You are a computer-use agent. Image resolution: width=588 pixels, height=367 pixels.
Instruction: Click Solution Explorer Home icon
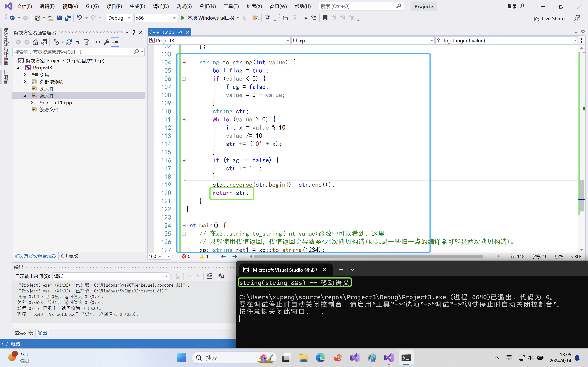click(x=35, y=42)
